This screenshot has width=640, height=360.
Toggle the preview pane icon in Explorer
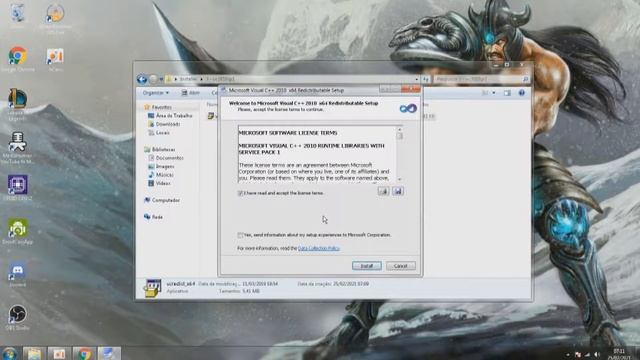click(507, 93)
